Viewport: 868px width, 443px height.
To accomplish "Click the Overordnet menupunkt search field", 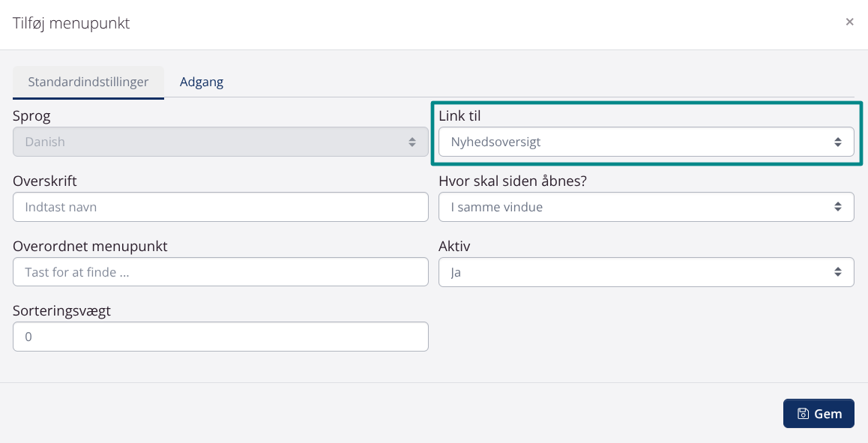I will tap(220, 272).
